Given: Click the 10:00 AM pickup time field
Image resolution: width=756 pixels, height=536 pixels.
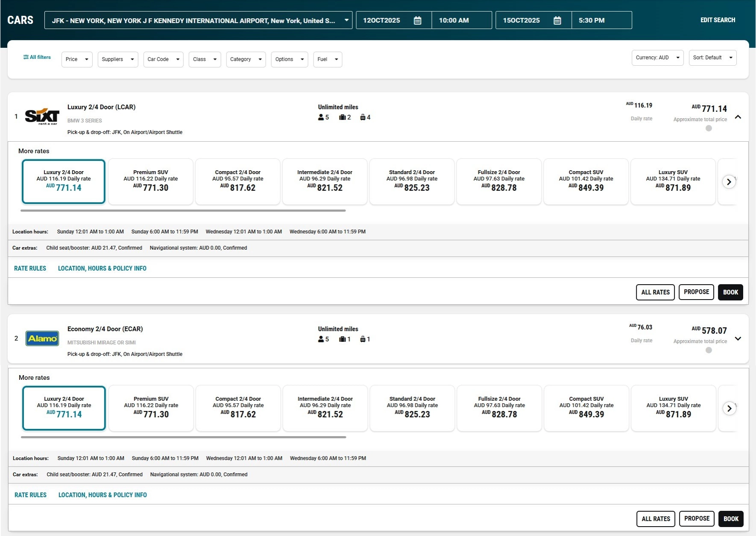Looking at the screenshot, I should pyautogui.click(x=454, y=20).
